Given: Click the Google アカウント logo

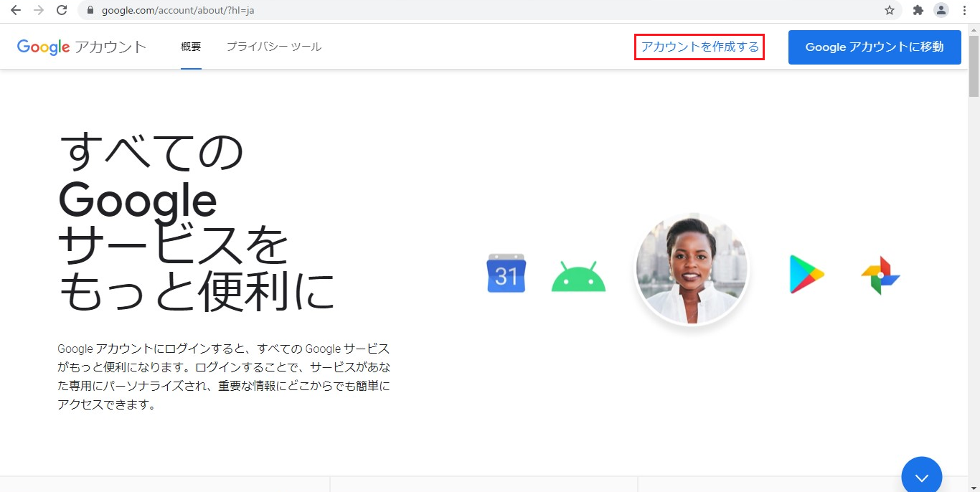Looking at the screenshot, I should [x=82, y=47].
